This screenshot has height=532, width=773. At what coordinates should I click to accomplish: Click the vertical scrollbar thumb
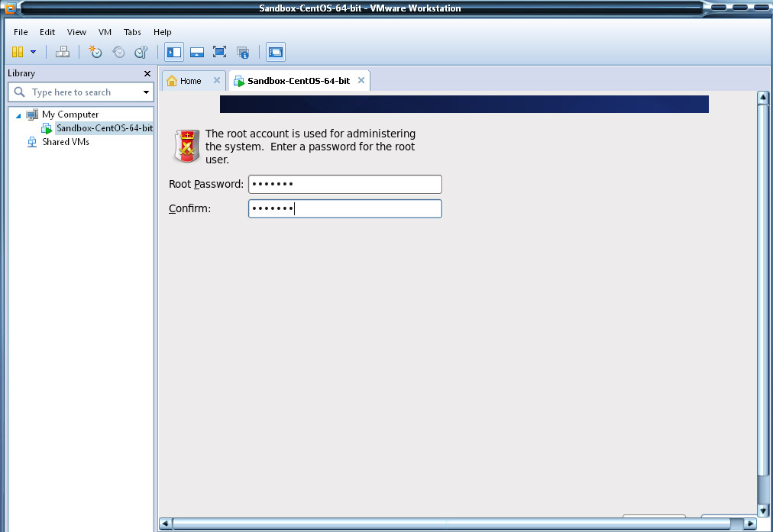click(762, 289)
